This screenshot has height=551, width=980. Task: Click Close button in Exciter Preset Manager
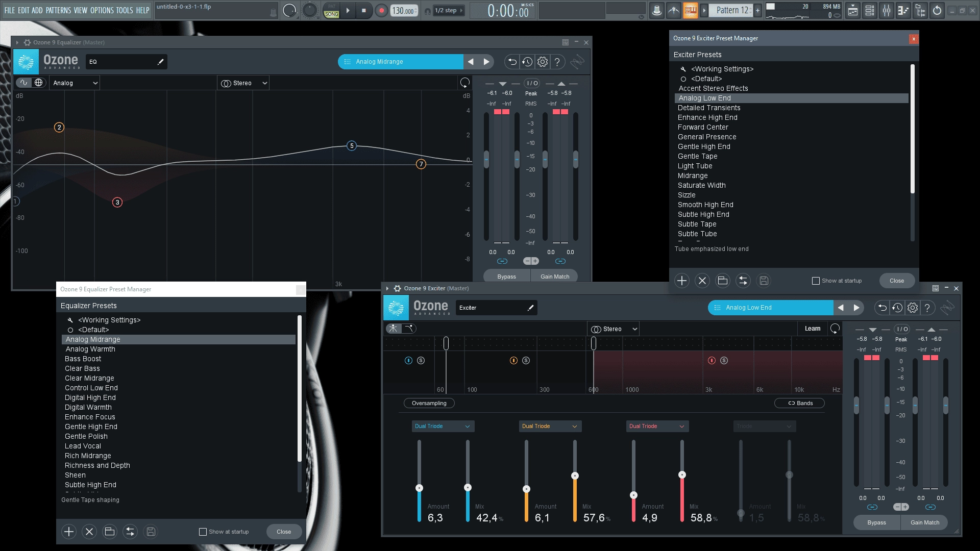(897, 281)
